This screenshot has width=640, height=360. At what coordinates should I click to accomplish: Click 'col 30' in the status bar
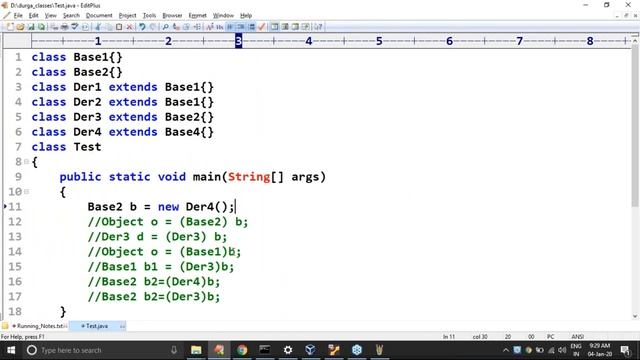[480, 337]
